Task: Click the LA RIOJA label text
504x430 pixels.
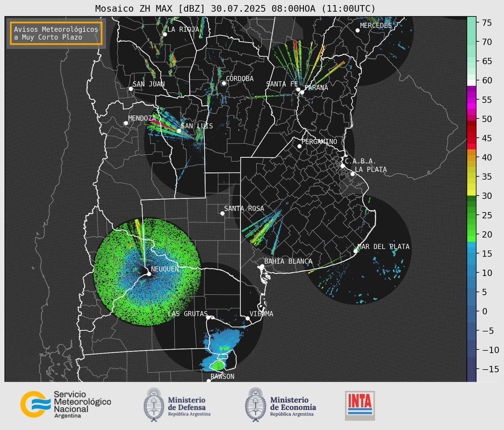Action: click(183, 29)
